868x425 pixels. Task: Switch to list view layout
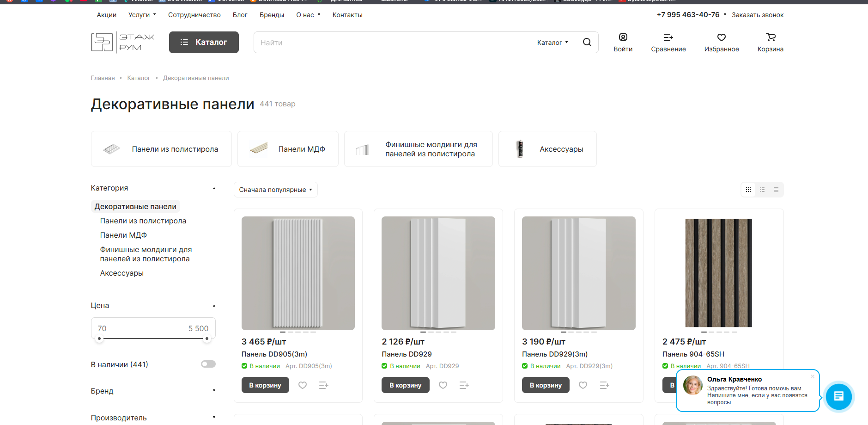[762, 190]
